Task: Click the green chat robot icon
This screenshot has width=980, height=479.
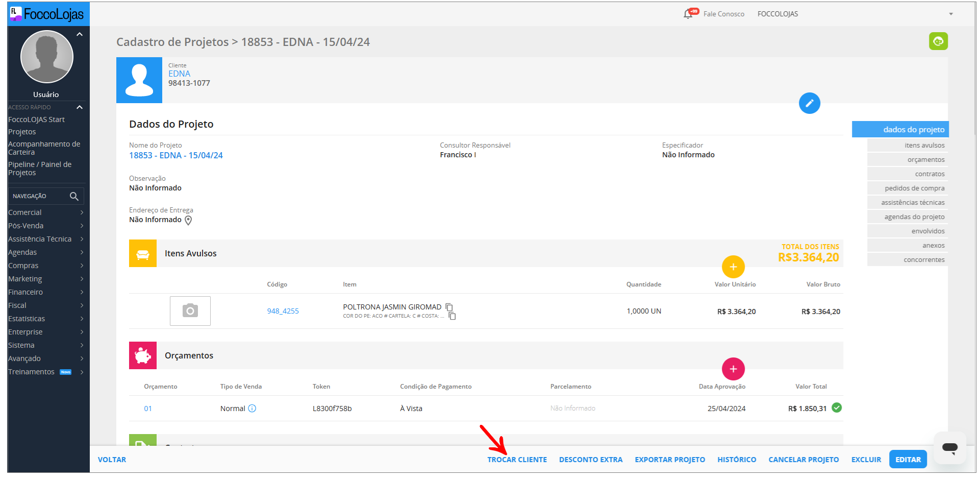Action: tap(938, 41)
